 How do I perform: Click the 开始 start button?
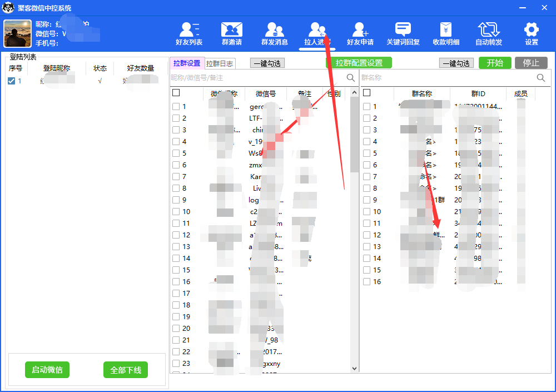click(x=495, y=63)
